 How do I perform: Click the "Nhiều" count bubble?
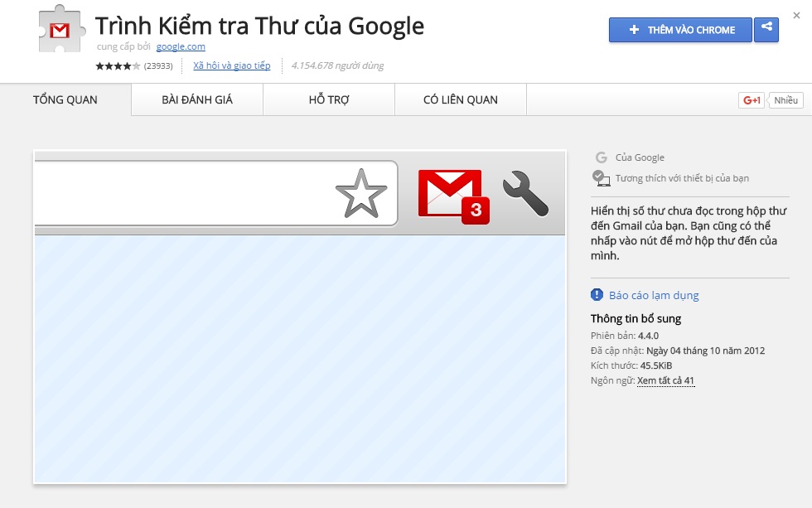coord(785,100)
